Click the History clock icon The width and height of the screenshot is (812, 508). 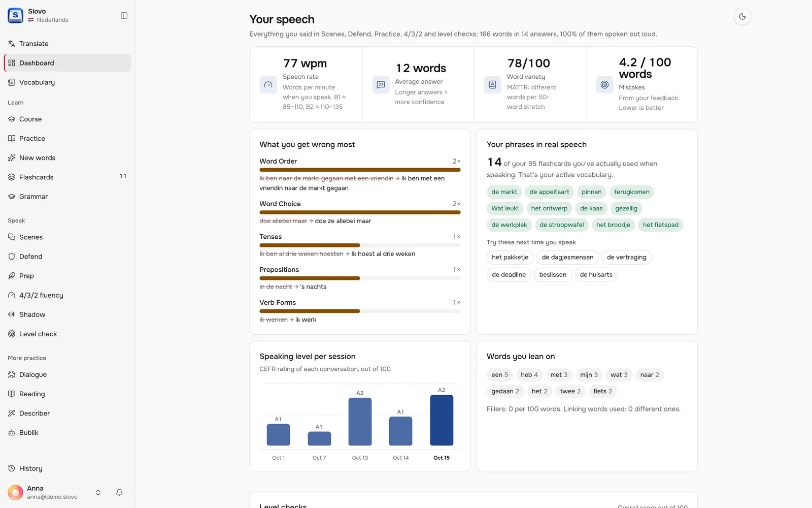pos(12,468)
